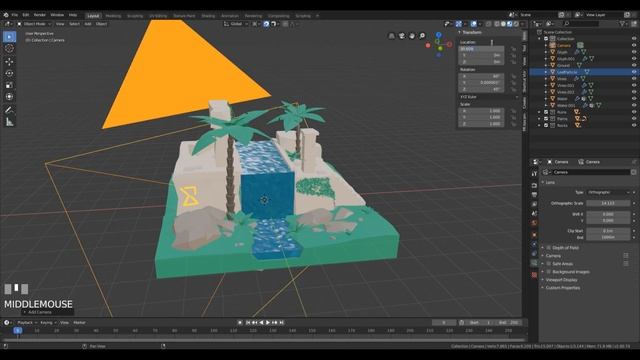This screenshot has width=640, height=360.
Task: Open the Render properties tab icon
Action: tap(534, 185)
